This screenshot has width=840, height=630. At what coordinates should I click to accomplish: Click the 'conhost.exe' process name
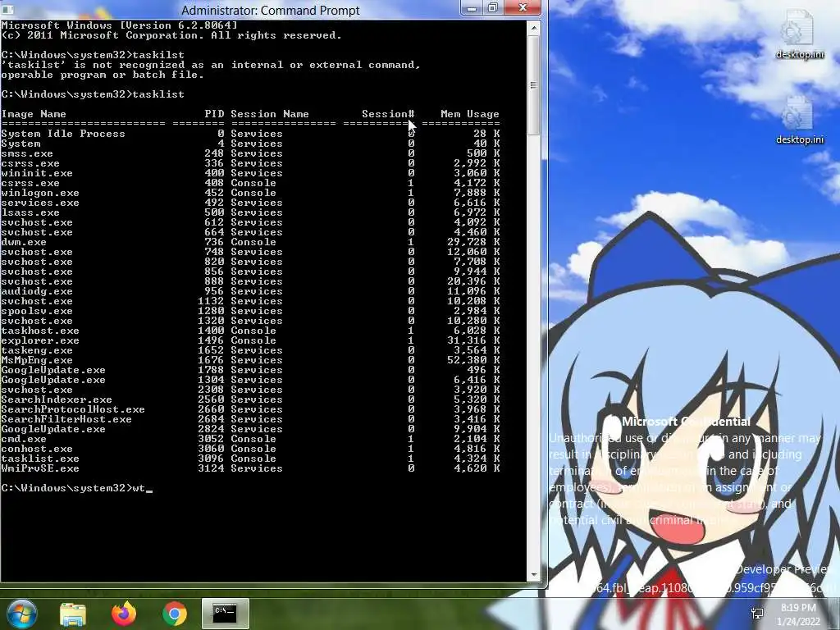tap(37, 449)
